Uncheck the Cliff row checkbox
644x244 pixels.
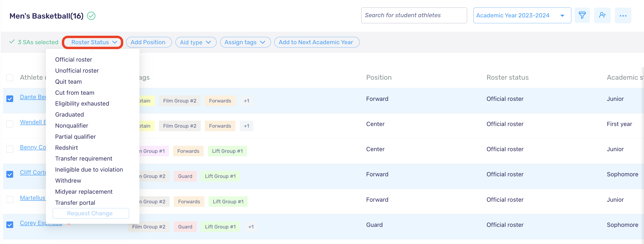click(10, 174)
